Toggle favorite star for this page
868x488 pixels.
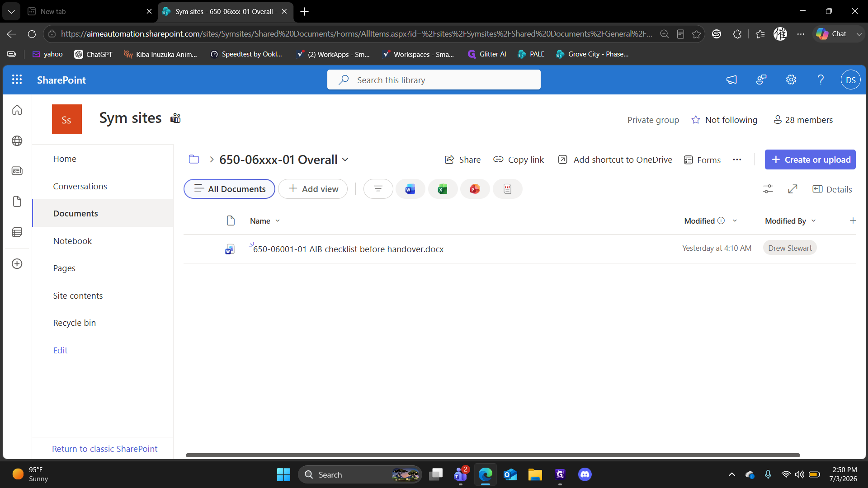point(696,34)
